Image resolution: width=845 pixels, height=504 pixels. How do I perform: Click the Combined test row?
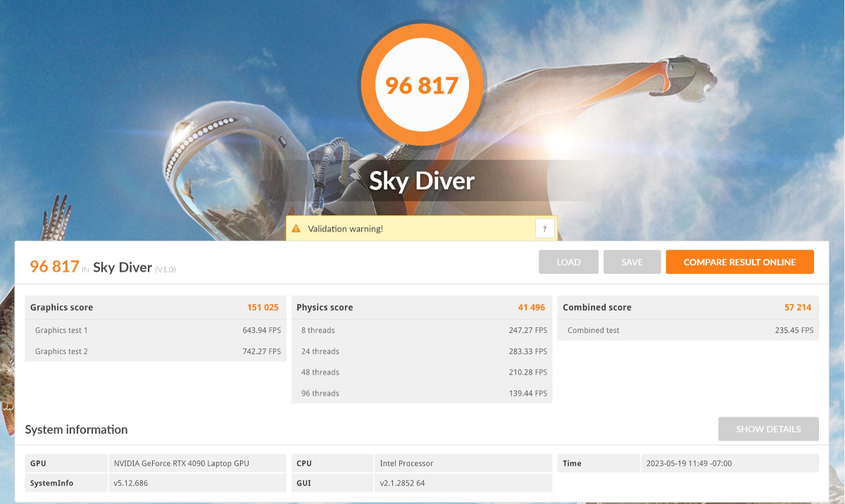coord(689,330)
